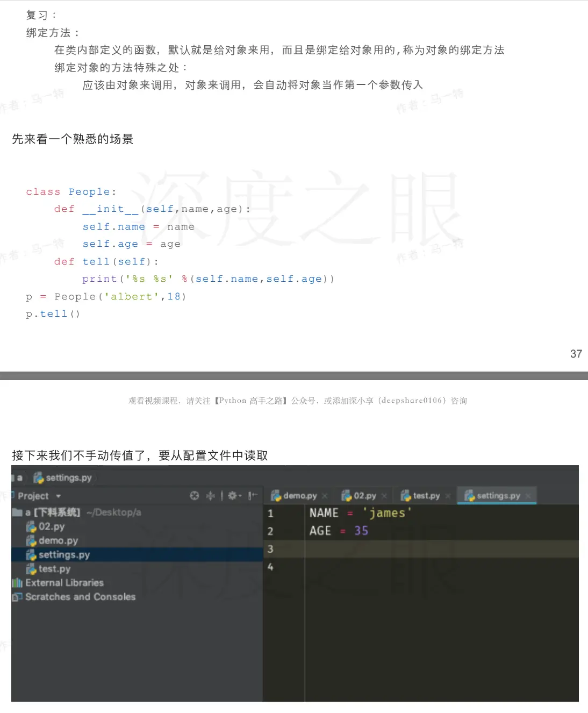Click the Python file icon beside 02.py in tree

31,527
